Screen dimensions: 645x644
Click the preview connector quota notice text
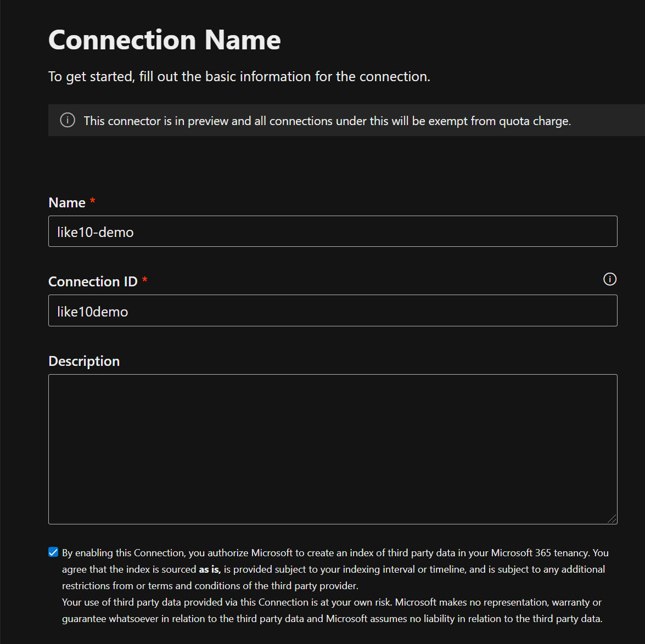pyautogui.click(x=327, y=121)
